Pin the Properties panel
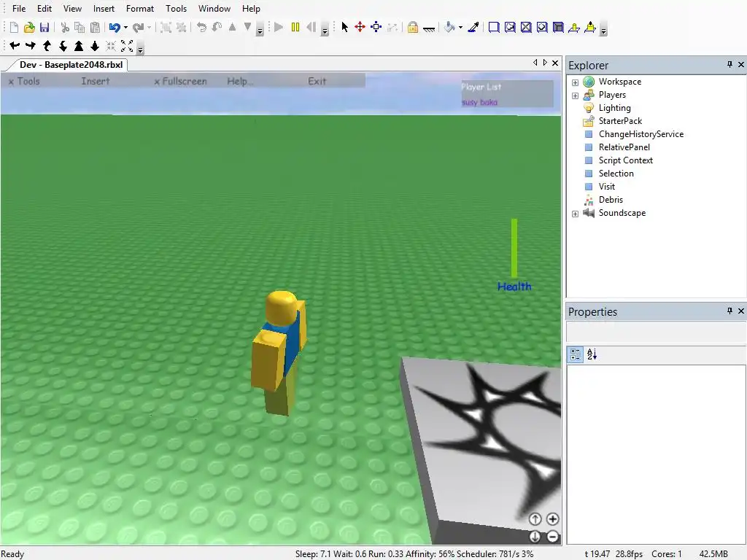This screenshot has height=560, width=747. click(729, 311)
